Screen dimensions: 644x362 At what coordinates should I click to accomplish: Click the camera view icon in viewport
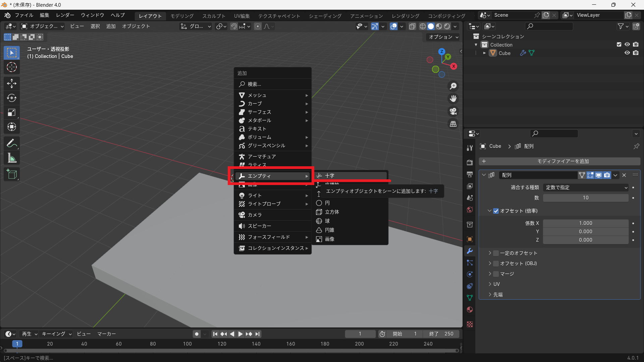[453, 111]
